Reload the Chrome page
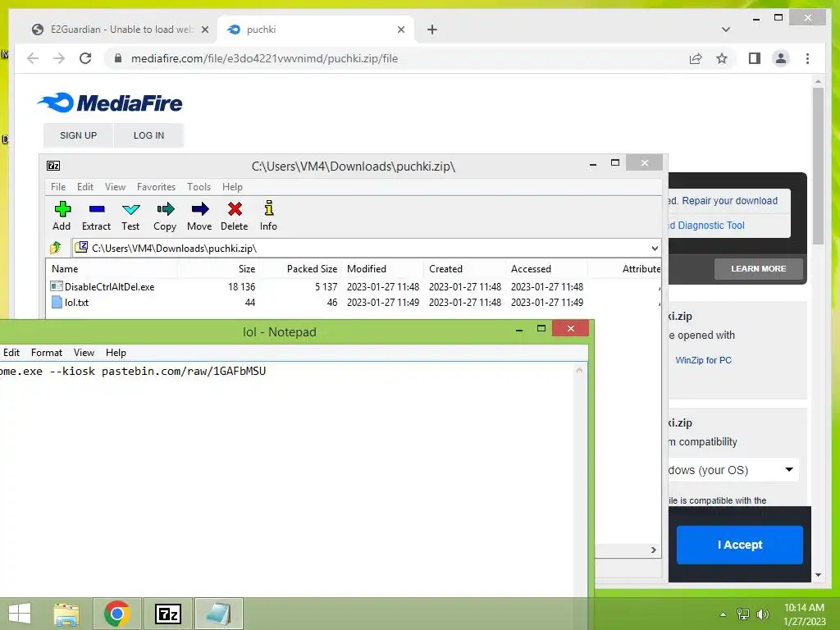Screen dimensions: 840x630 tap(85, 58)
